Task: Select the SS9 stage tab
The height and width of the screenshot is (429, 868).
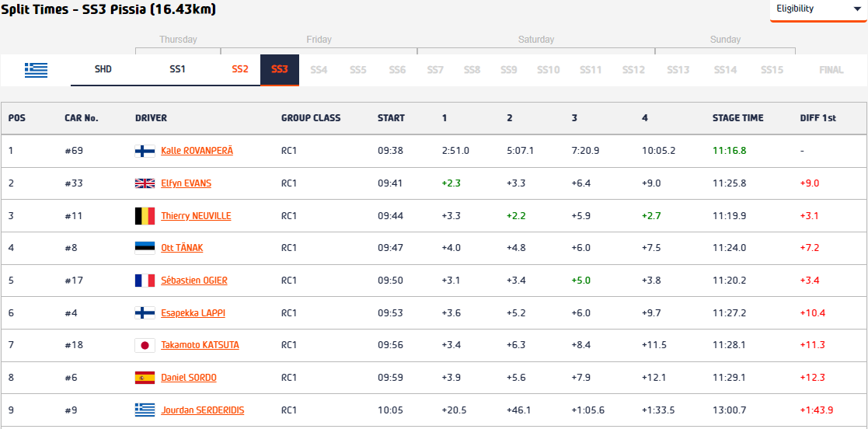Action: 509,70
